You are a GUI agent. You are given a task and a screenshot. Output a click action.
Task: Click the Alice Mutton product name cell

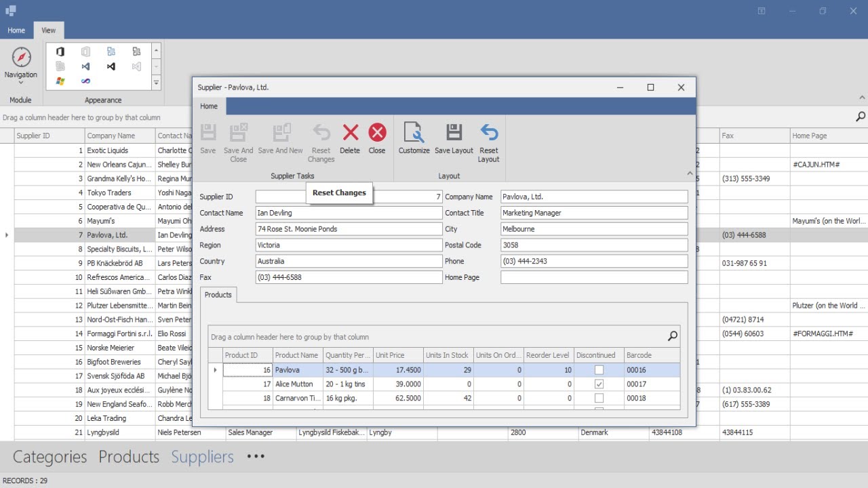(x=298, y=384)
